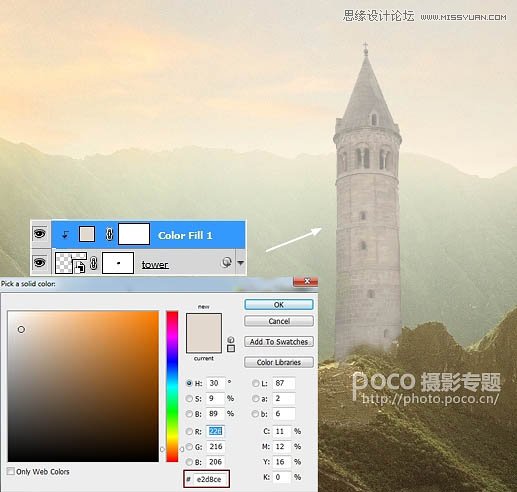Click the new color preview swatch
Screen dimensions: 517x492
[x=204, y=323]
